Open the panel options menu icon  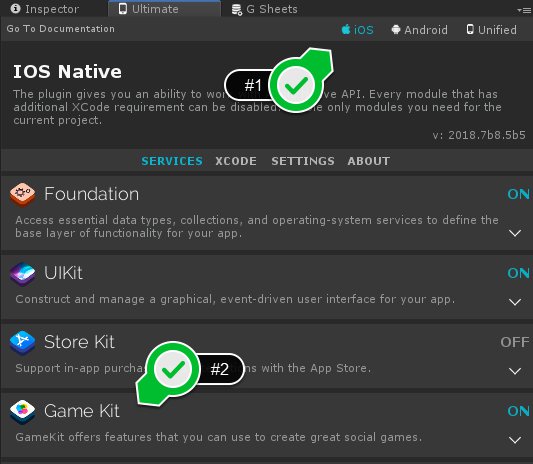[524, 10]
